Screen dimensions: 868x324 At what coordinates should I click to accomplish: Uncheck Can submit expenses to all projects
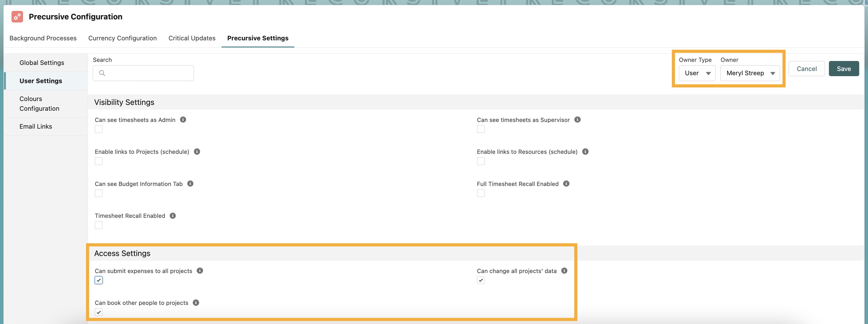tap(99, 280)
